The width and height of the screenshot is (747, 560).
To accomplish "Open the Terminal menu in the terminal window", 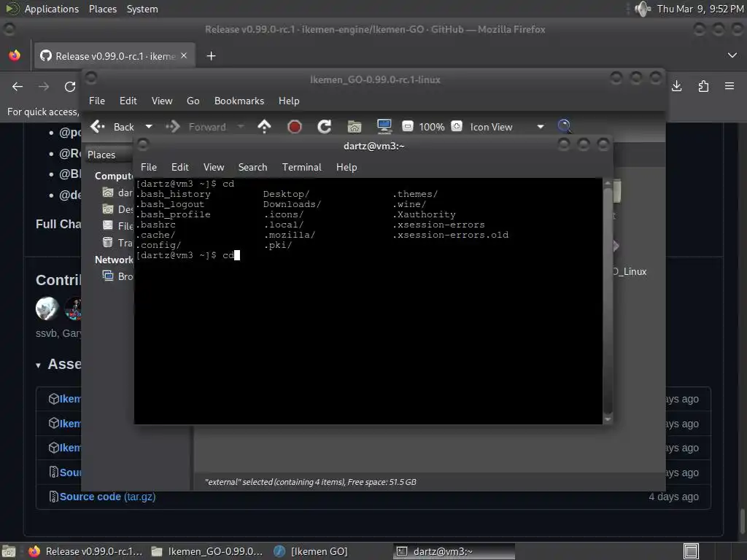I will click(x=301, y=167).
